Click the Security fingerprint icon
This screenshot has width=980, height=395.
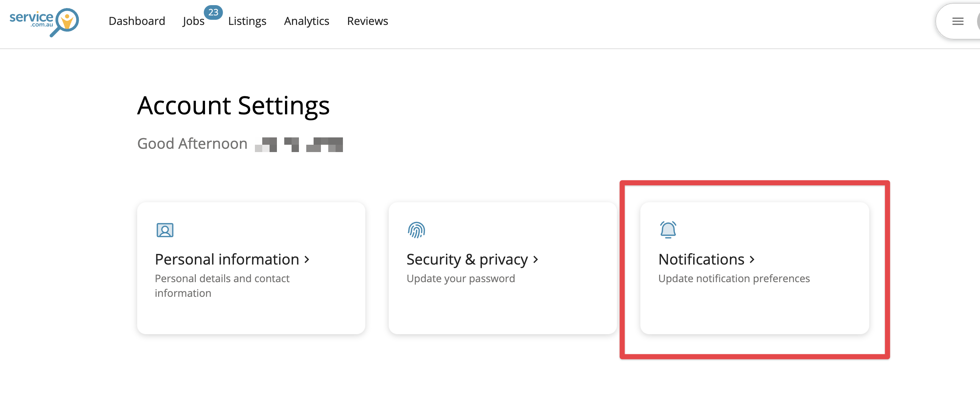pos(416,230)
